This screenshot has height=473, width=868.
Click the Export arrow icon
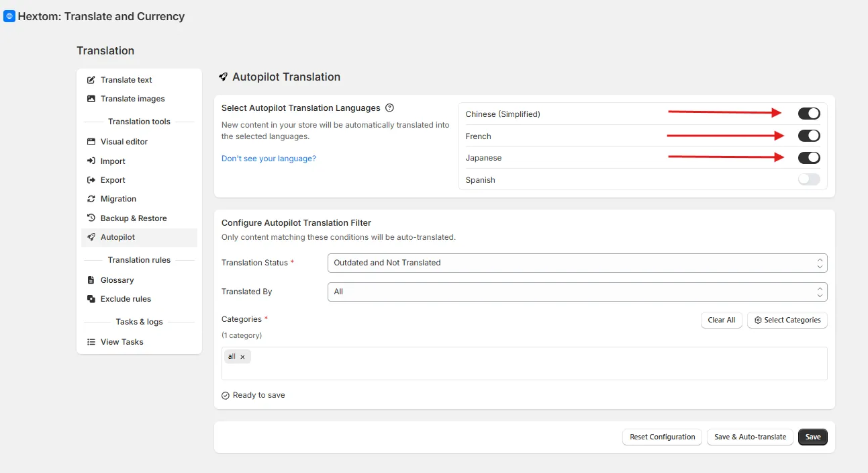(91, 180)
